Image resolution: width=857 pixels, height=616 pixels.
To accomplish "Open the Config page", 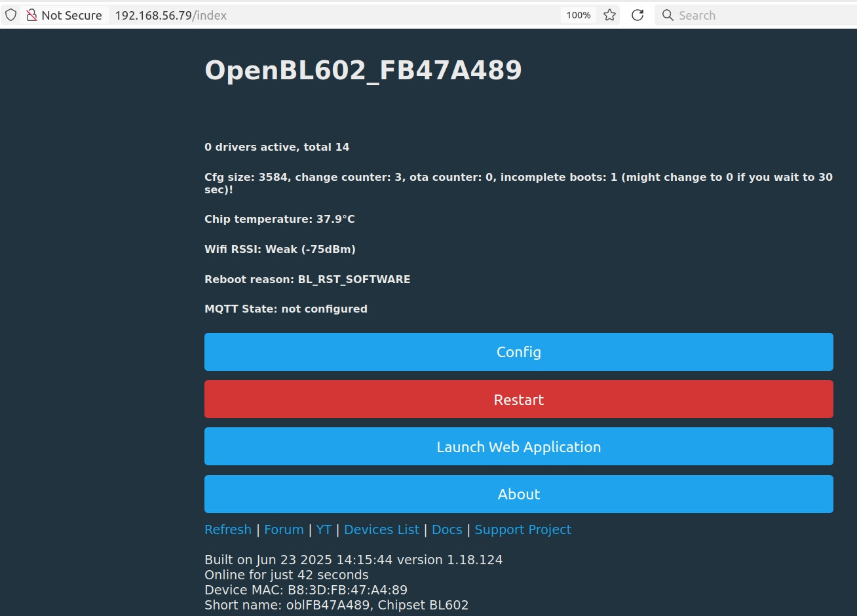I will coord(518,352).
